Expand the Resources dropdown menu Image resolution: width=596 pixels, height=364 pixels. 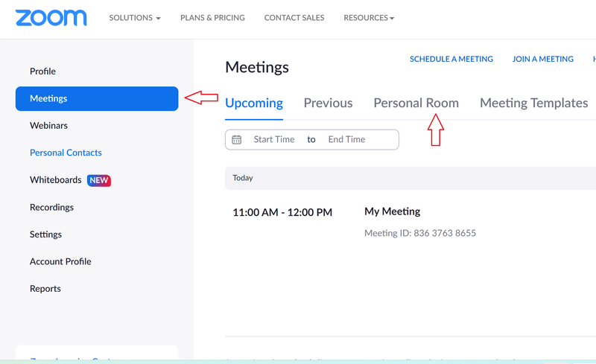(369, 18)
